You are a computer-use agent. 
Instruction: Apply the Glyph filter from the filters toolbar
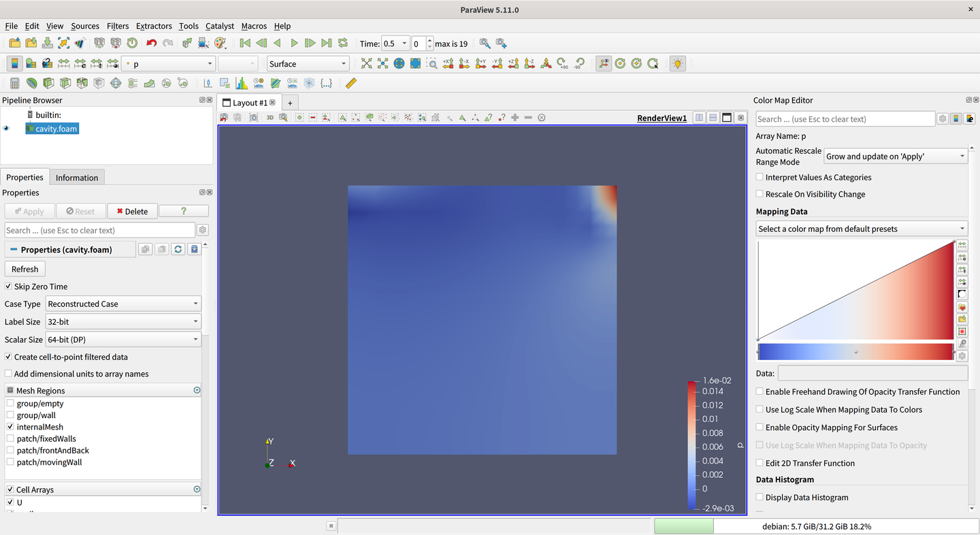pyautogui.click(x=115, y=83)
